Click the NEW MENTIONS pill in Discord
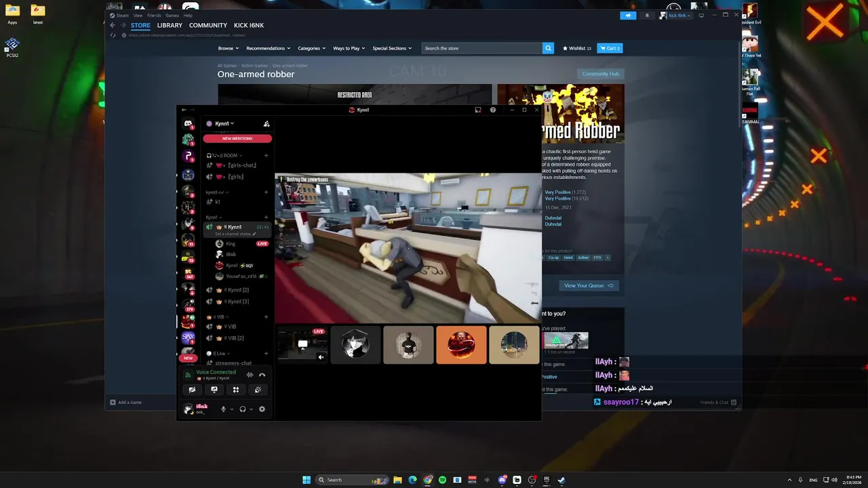This screenshot has width=868, height=488. (237, 138)
